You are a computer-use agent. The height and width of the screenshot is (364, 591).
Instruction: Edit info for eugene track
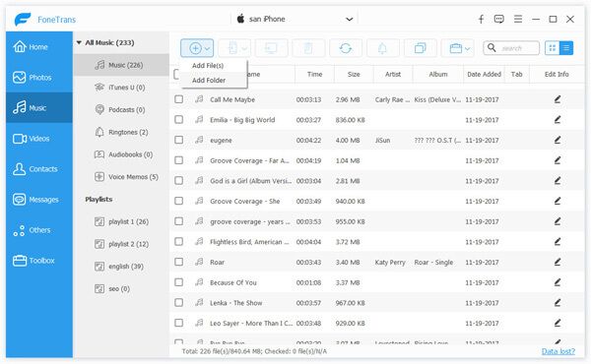[558, 140]
